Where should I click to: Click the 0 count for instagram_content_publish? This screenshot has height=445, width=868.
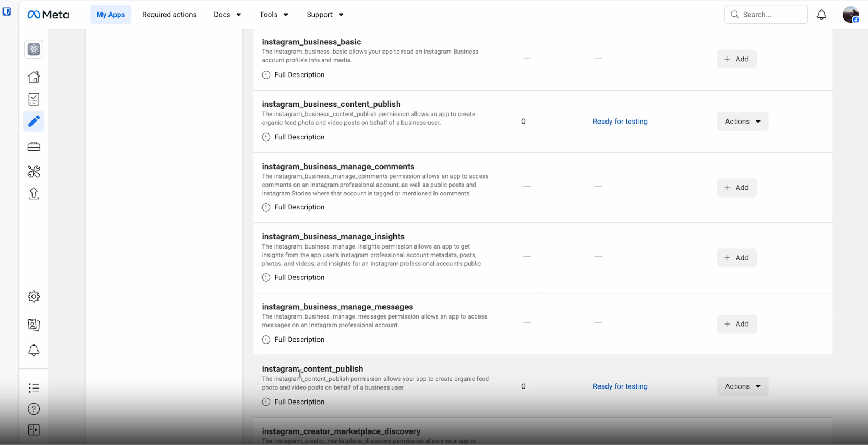click(524, 386)
